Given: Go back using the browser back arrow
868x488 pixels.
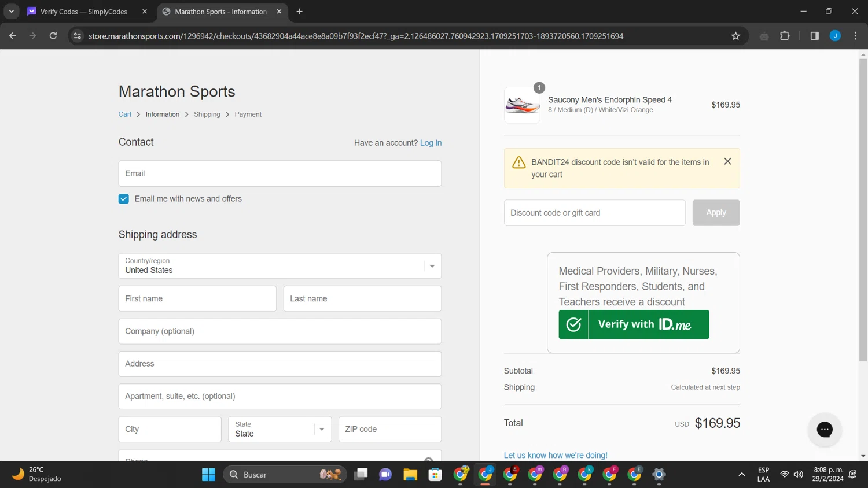Looking at the screenshot, I should [x=12, y=36].
